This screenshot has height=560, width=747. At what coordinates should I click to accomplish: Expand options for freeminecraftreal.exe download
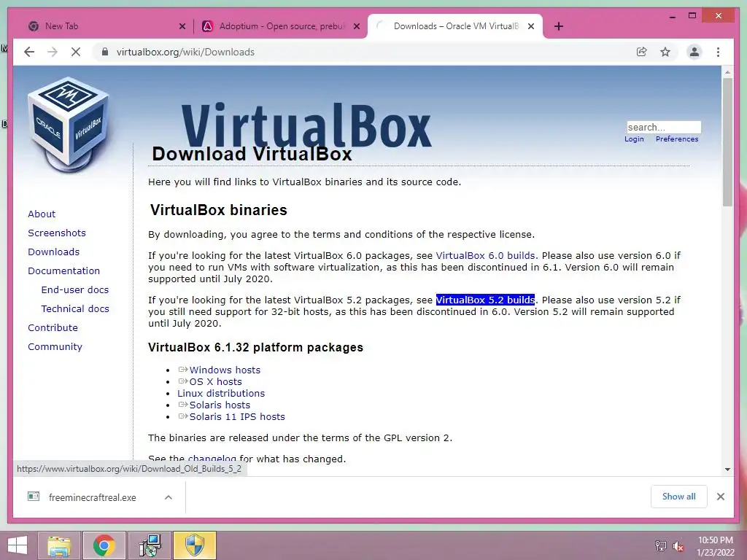pyautogui.click(x=169, y=497)
